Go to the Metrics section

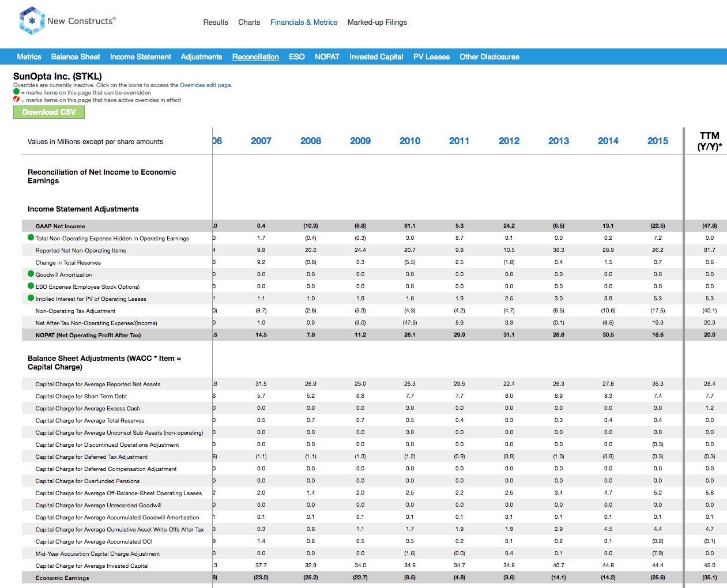click(x=29, y=57)
